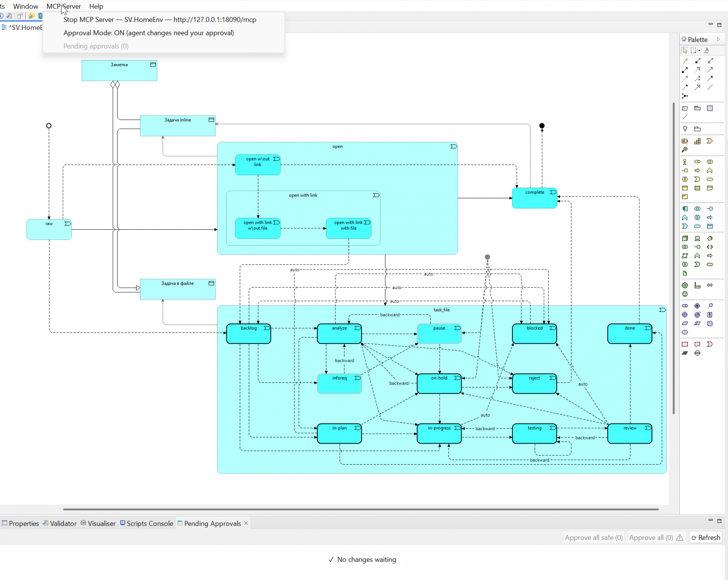The width and height of the screenshot is (728, 580).
Task: Pick the Facility factory element
Action: [698, 285]
